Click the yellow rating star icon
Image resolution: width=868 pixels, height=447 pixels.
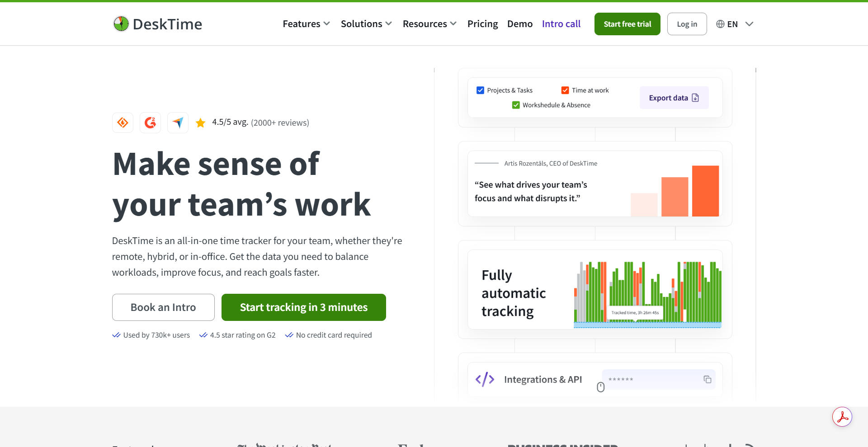(200, 122)
